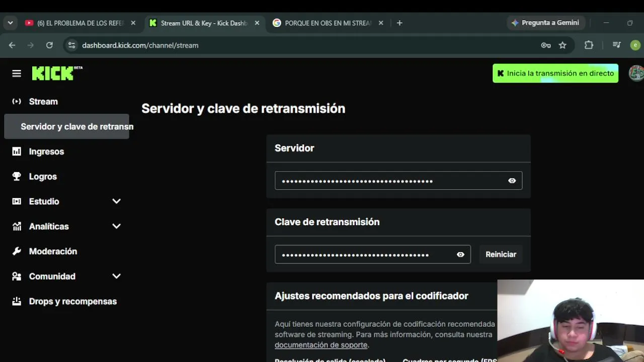Click the Comunidad people icon

(17, 276)
